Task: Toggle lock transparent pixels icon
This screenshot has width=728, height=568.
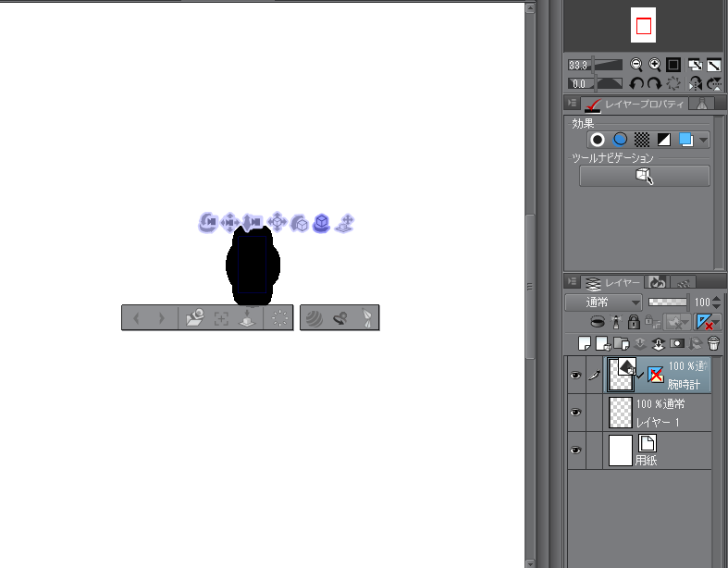Action: click(653, 321)
